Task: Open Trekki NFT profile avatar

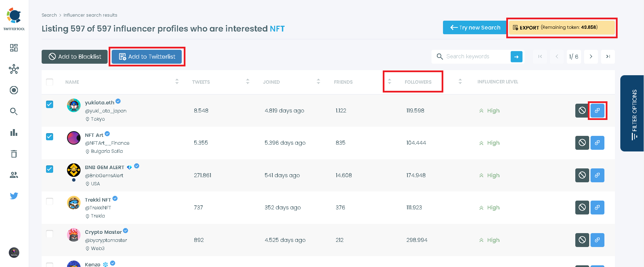Action: [x=74, y=203]
